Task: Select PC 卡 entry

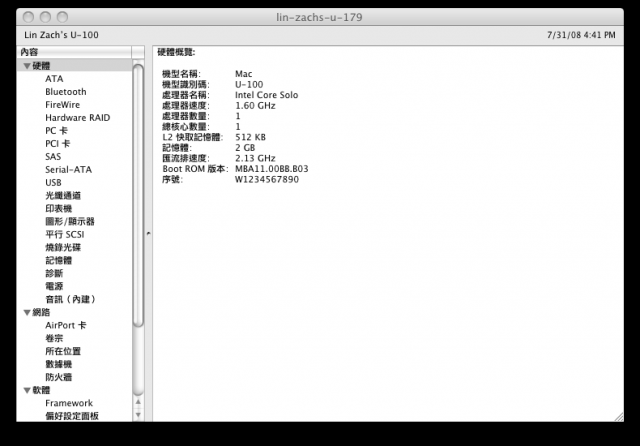Action: tap(56, 131)
